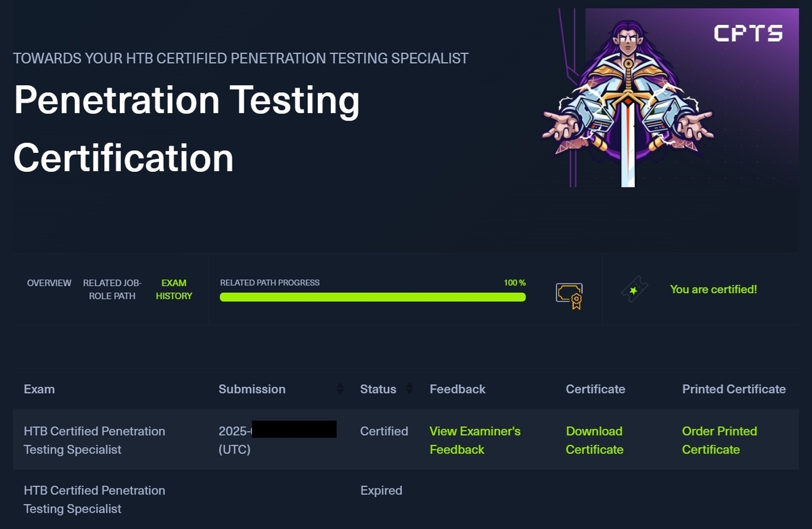Click the certificate icon beside the progress bar
Screen dimensions: 812x529
coord(569,296)
